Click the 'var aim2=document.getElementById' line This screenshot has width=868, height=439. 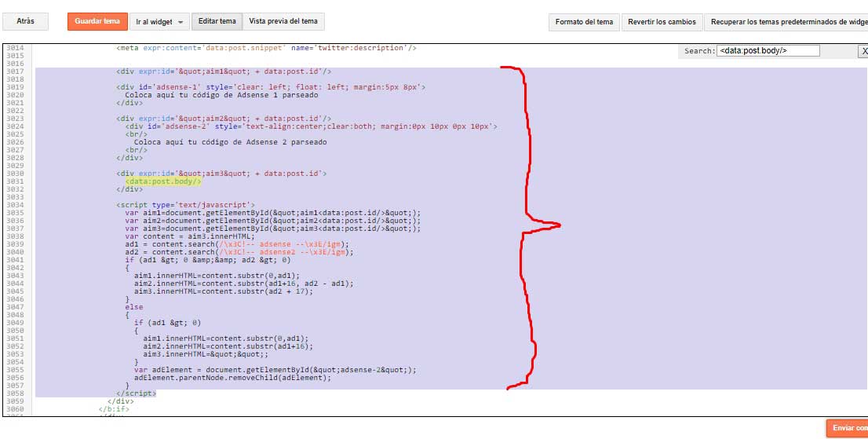(x=273, y=221)
